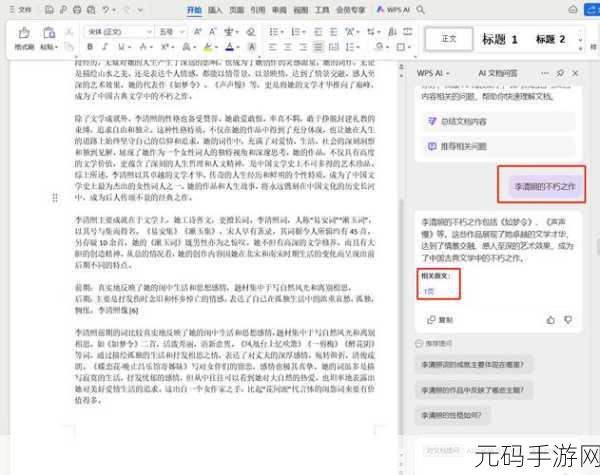The width and height of the screenshot is (600, 475).
Task: Apply the 标题 1 style
Action: point(499,39)
